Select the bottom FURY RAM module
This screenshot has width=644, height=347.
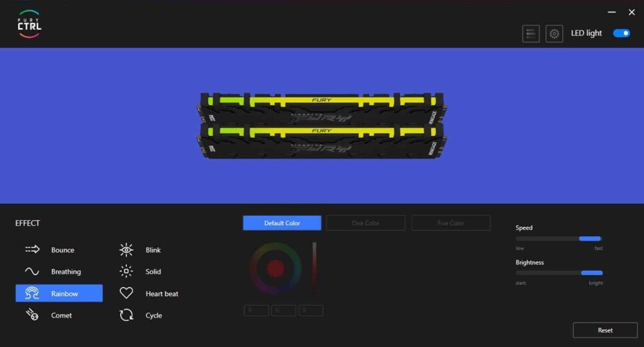tap(321, 141)
